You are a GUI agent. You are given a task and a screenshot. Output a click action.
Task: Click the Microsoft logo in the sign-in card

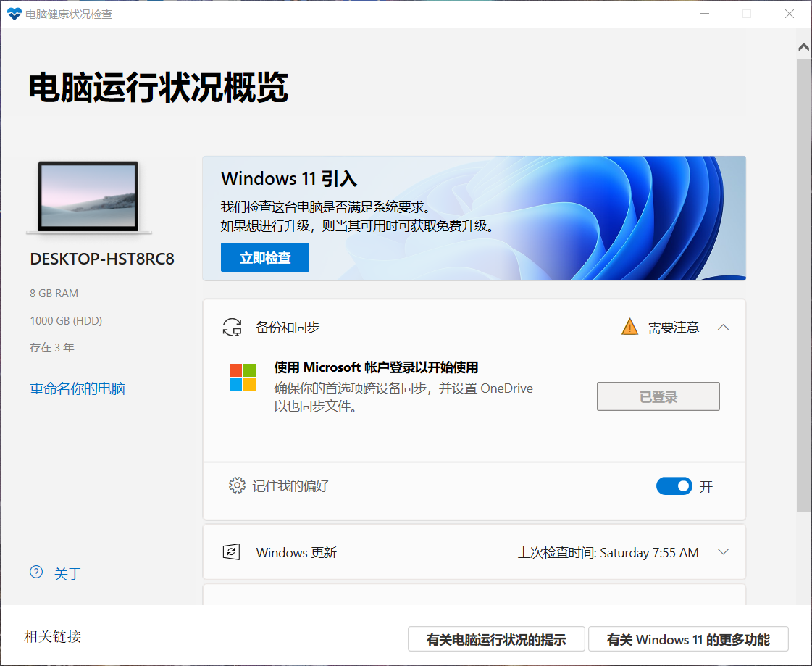click(x=241, y=376)
